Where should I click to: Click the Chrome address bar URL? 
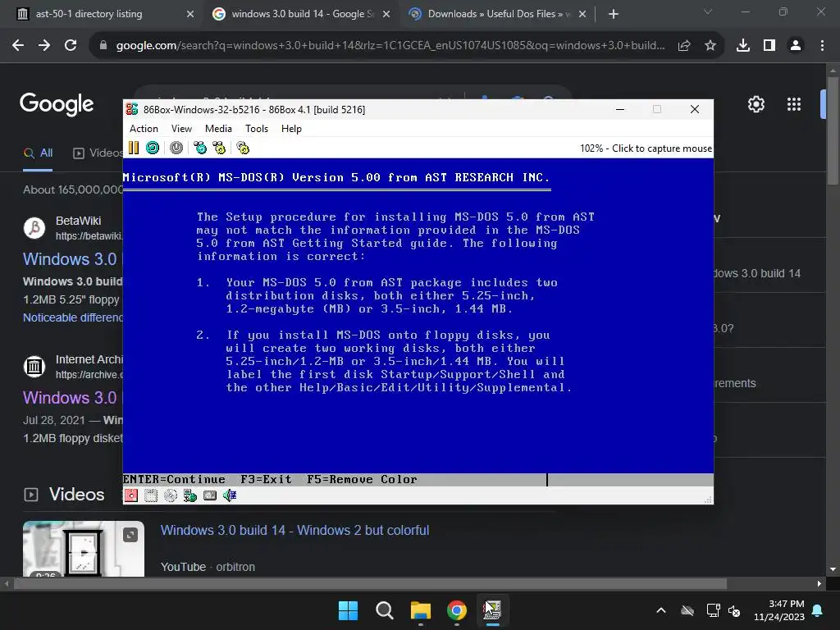coord(390,46)
